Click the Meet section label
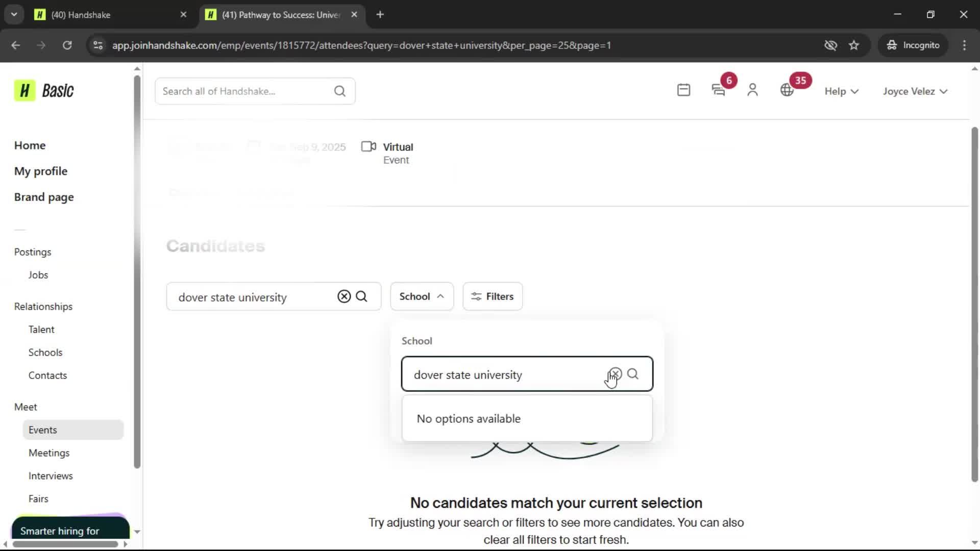This screenshot has height=551, width=980. pyautogui.click(x=26, y=407)
